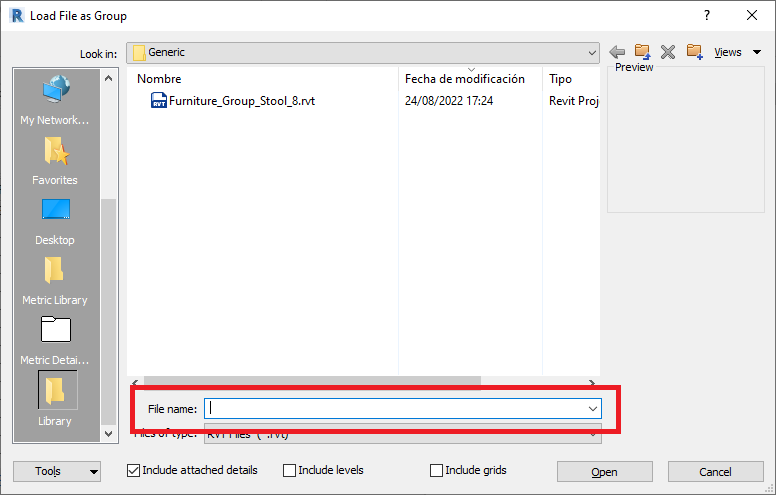The image size is (776, 495).
Task: Click file list scroll right arrow
Action: [x=592, y=382]
